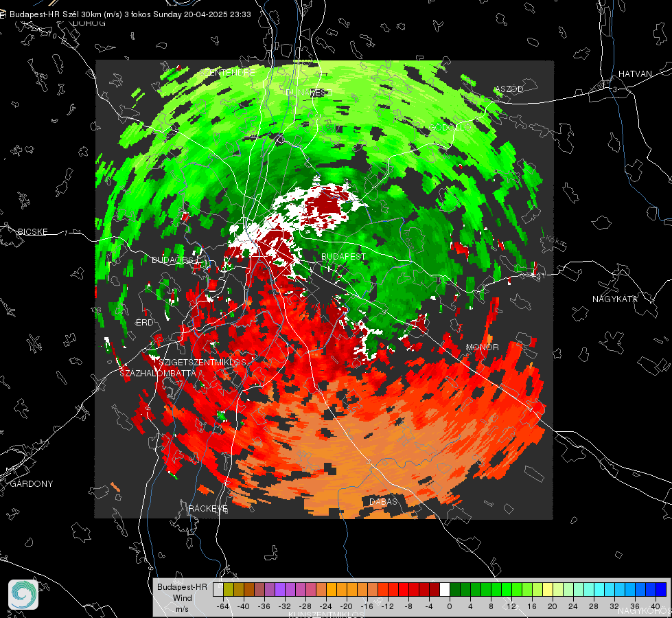Choose the orange swatch above -24 label

pos(332,589)
